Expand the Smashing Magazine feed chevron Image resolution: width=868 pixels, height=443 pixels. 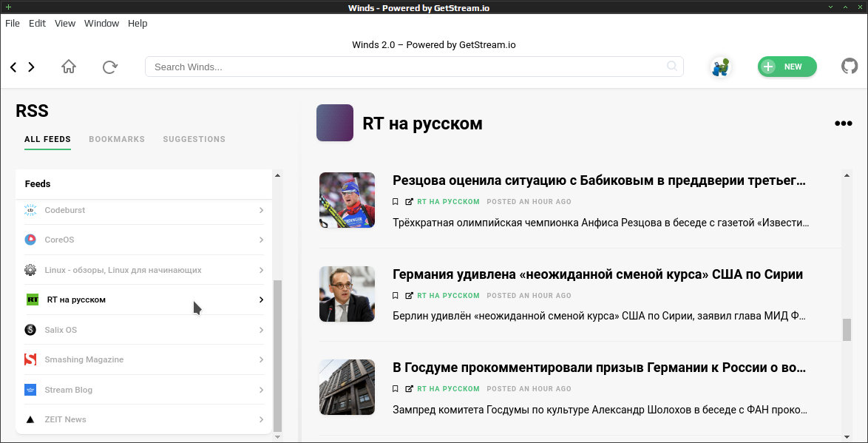(x=261, y=359)
